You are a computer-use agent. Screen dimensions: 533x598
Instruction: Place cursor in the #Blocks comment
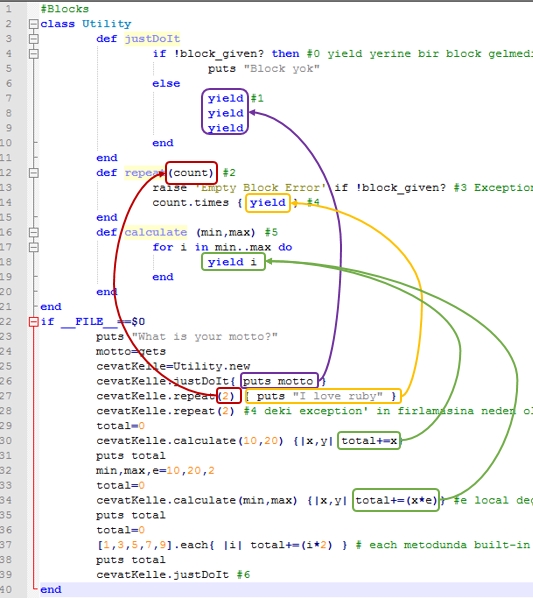[x=64, y=9]
